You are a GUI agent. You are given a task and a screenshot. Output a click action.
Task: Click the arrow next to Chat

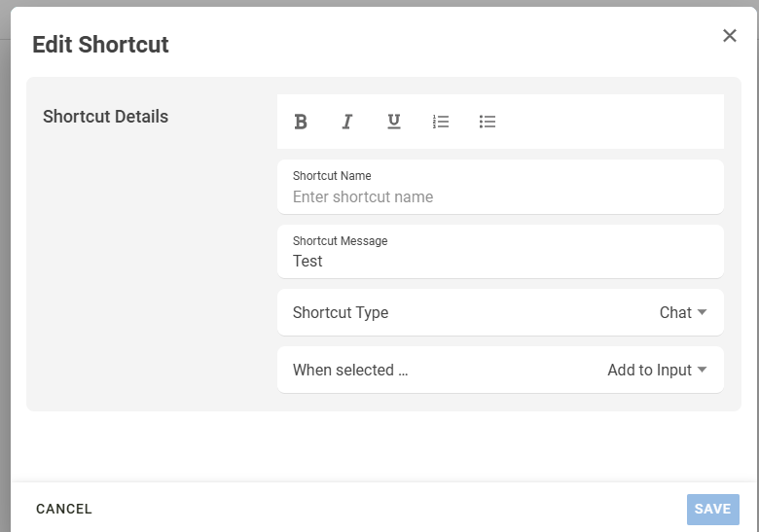click(703, 312)
